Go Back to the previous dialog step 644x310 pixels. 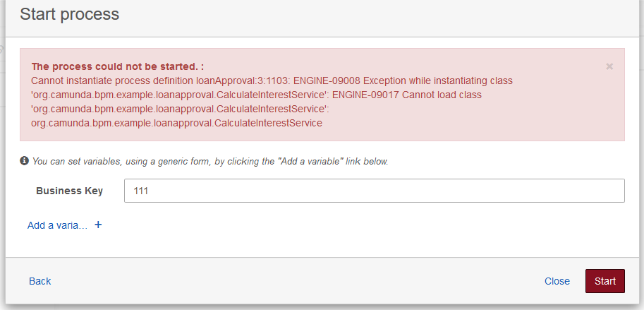click(x=40, y=281)
